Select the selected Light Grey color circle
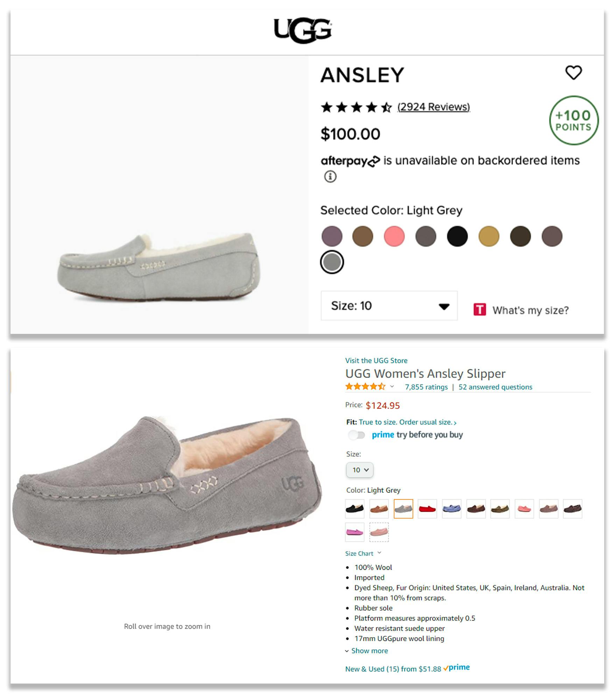The height and width of the screenshot is (700, 613). [x=332, y=262]
